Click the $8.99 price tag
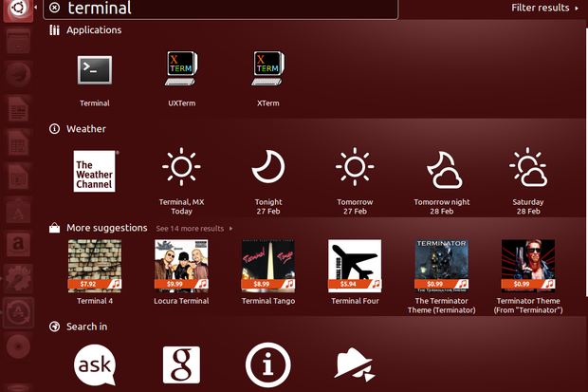This screenshot has height=392, width=588. (x=268, y=284)
